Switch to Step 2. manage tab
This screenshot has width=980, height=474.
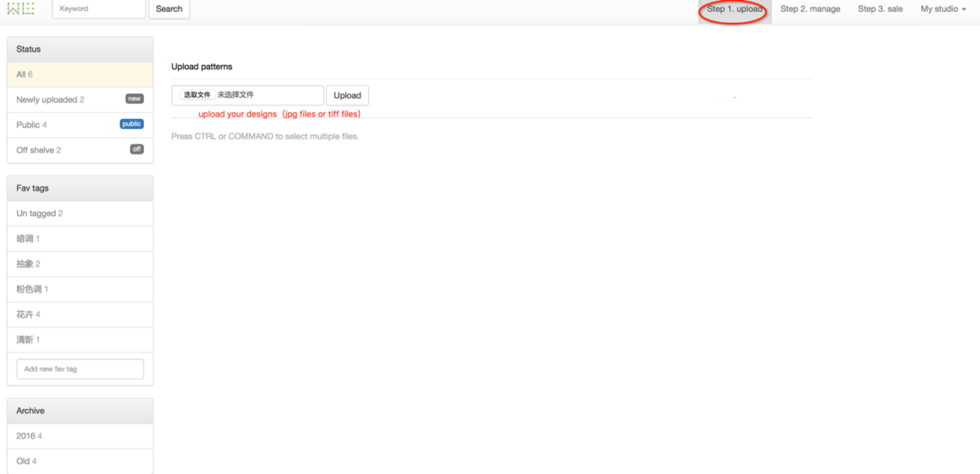[810, 9]
